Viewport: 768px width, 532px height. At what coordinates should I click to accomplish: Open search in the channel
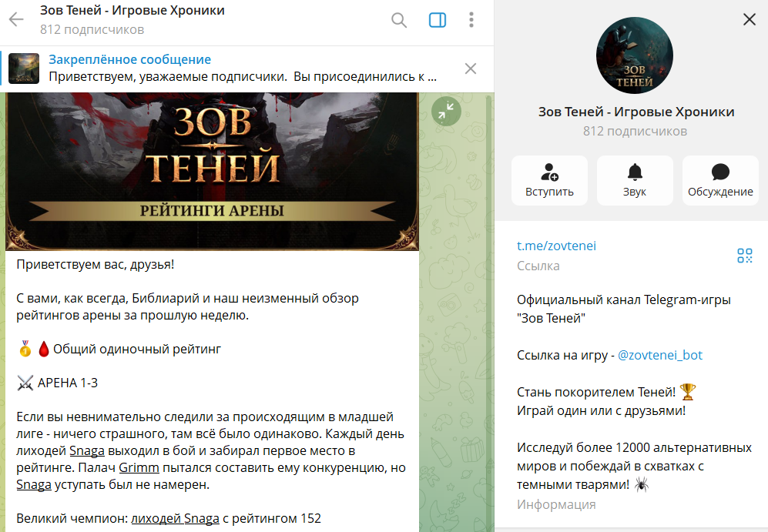pyautogui.click(x=399, y=20)
